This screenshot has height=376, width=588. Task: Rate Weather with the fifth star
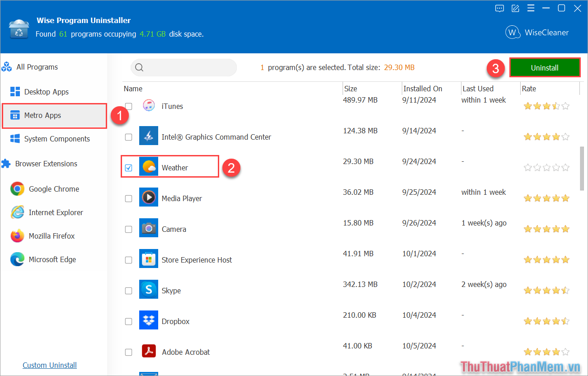(x=565, y=167)
